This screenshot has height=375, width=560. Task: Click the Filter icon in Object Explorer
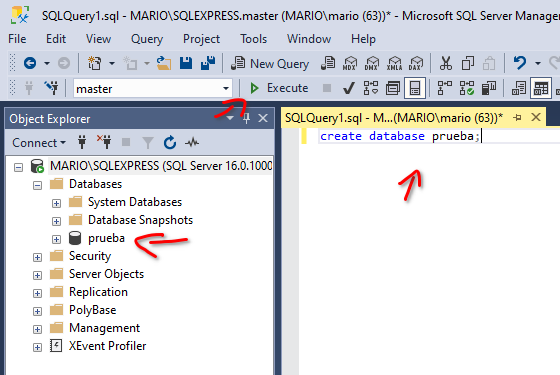pyautogui.click(x=148, y=143)
